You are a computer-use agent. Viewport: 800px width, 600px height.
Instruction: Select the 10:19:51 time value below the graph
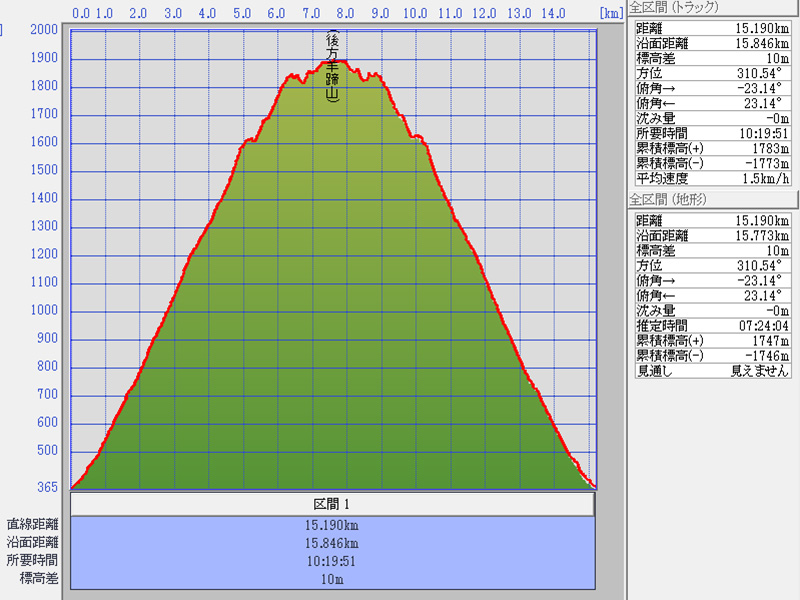click(x=333, y=561)
